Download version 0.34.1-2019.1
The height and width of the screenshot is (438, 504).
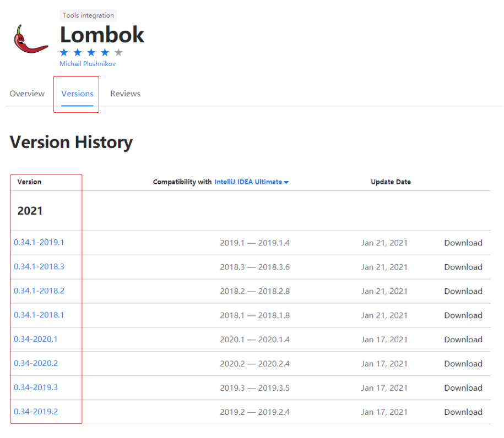click(463, 243)
